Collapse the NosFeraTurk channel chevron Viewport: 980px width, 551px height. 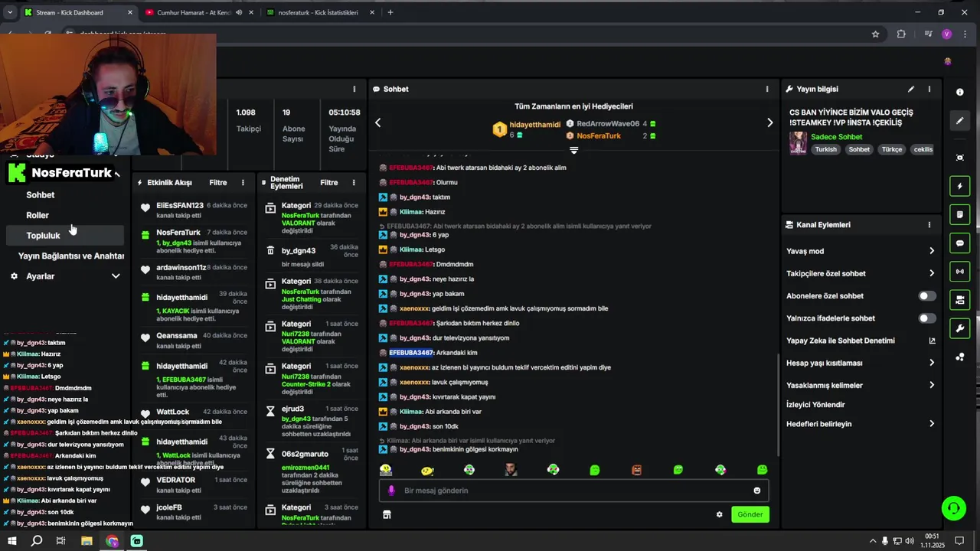(117, 174)
